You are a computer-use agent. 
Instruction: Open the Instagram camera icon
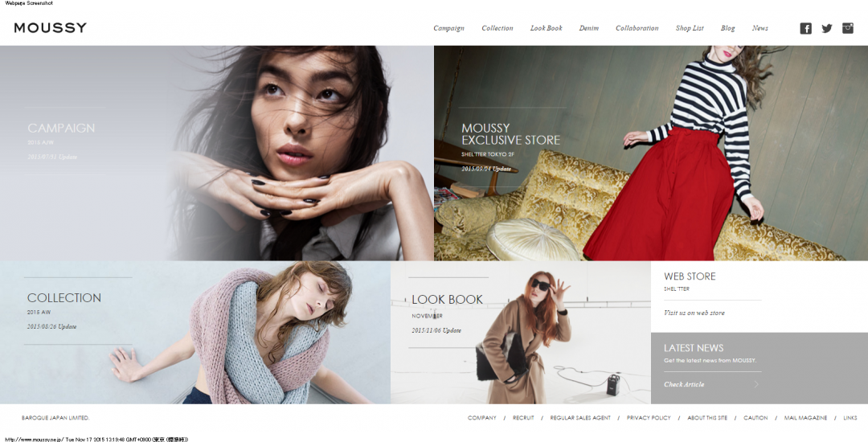[847, 28]
